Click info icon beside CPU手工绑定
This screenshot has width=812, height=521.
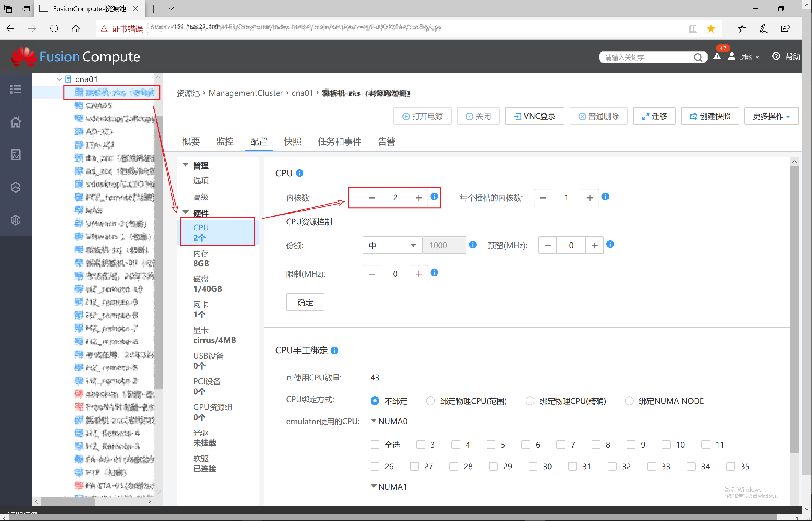334,351
